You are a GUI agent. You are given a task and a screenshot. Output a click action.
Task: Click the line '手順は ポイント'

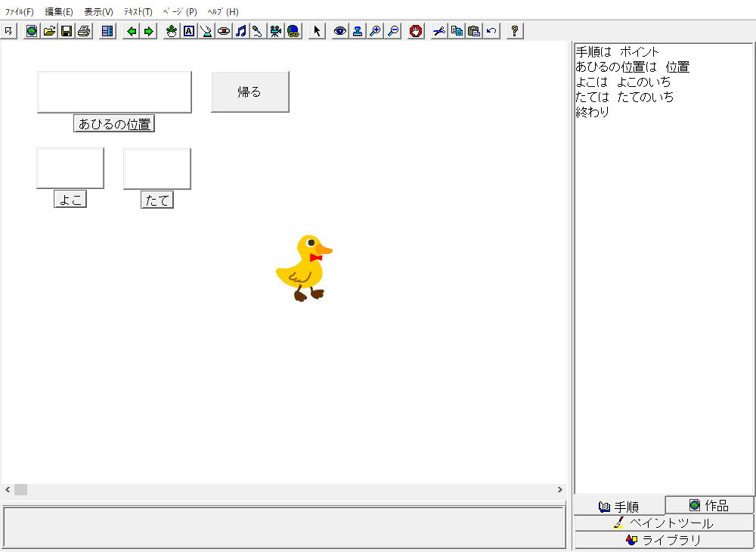(617, 51)
